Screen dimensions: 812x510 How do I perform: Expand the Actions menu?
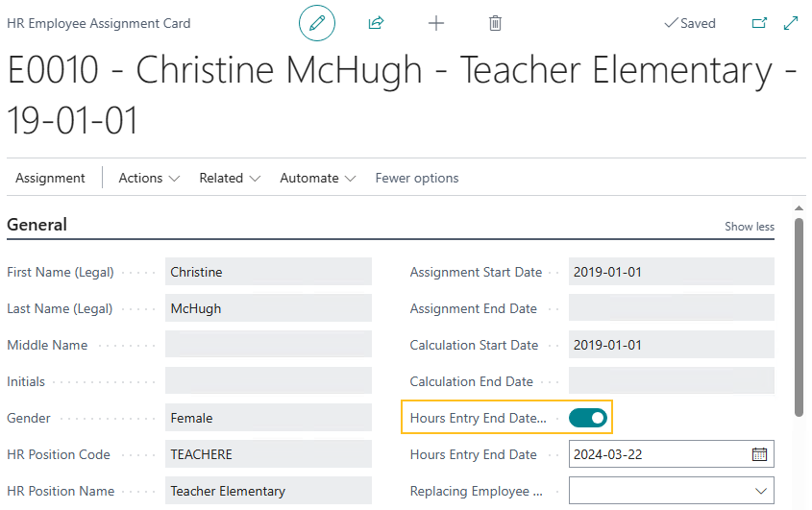coord(149,178)
